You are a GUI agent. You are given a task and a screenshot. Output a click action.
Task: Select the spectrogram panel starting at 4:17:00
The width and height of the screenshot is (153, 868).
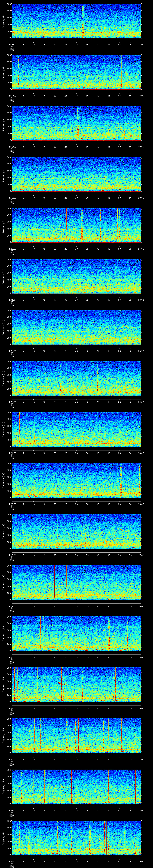77,72
